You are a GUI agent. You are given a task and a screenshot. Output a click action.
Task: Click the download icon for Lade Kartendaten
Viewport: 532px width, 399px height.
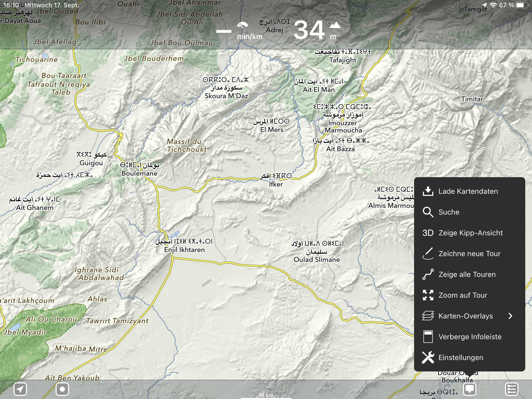428,191
